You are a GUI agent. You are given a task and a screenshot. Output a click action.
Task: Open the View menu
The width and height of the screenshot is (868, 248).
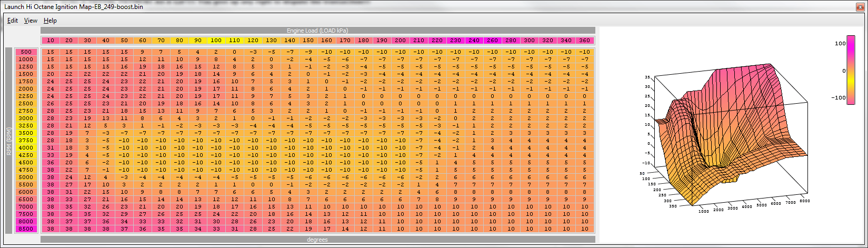click(31, 21)
